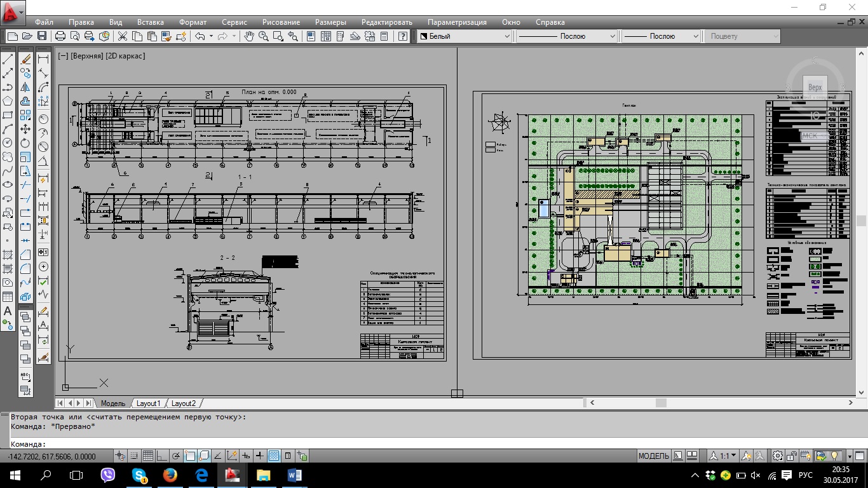
Task: Select the Rotate modify tool
Action: [x=25, y=142]
